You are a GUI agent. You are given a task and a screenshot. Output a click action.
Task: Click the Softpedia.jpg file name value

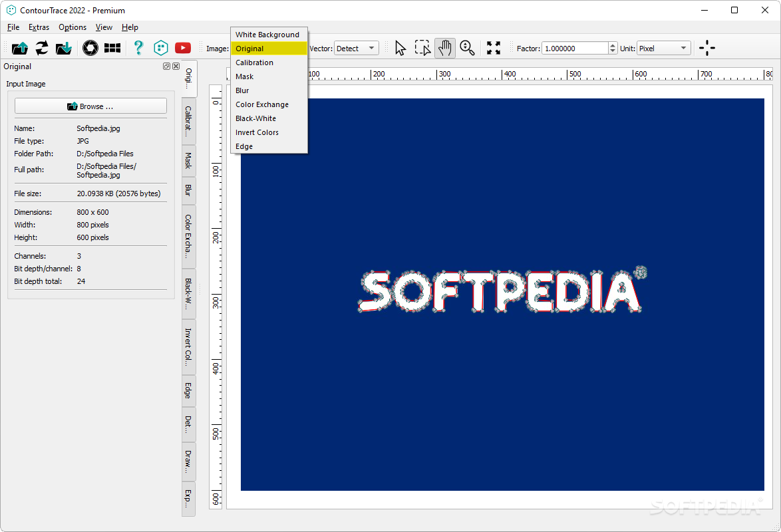coord(98,128)
